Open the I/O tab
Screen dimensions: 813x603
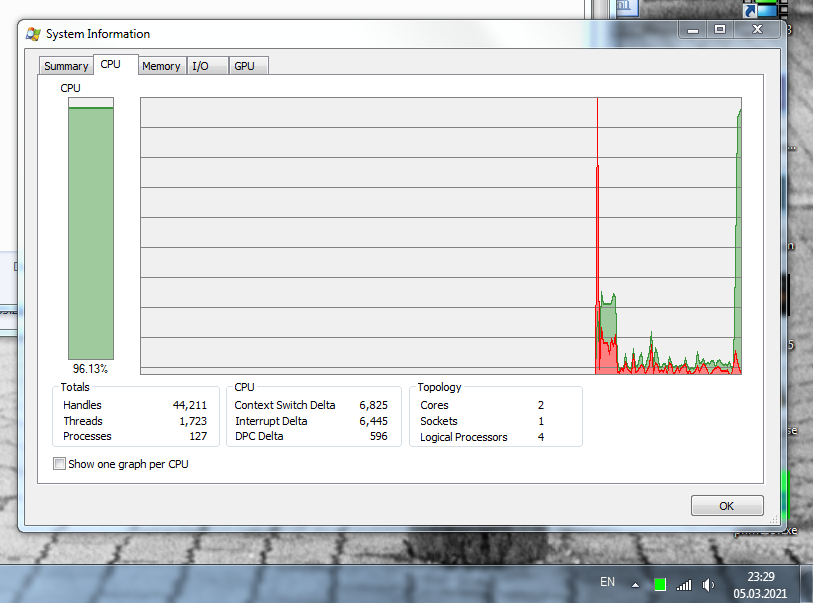pos(207,66)
